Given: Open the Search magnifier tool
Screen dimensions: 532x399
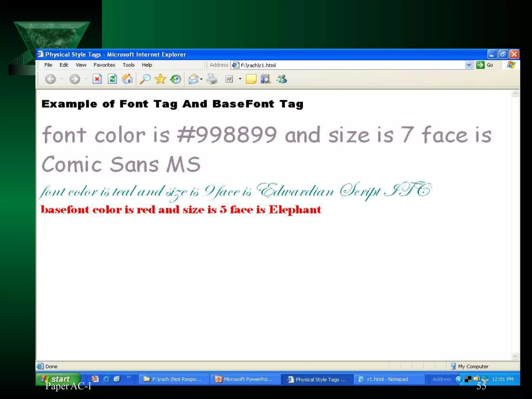Looking at the screenshot, I should coord(145,79).
